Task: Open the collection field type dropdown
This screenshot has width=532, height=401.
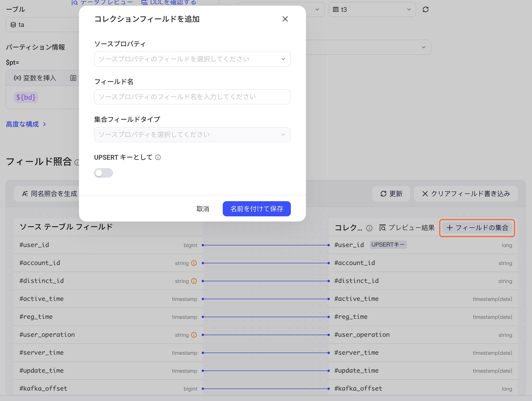Action: click(x=192, y=135)
